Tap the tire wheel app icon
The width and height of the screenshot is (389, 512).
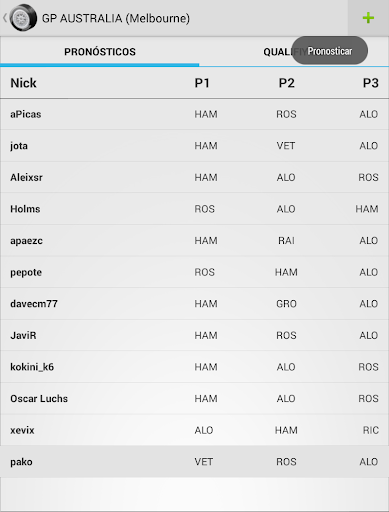(x=23, y=18)
